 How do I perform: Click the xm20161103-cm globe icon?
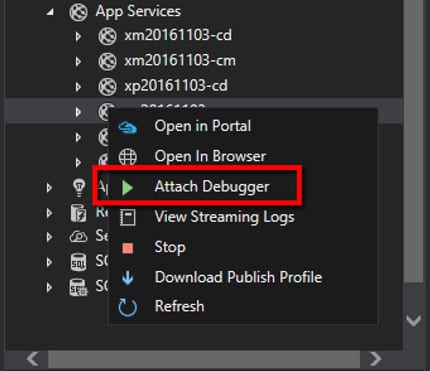(107, 61)
